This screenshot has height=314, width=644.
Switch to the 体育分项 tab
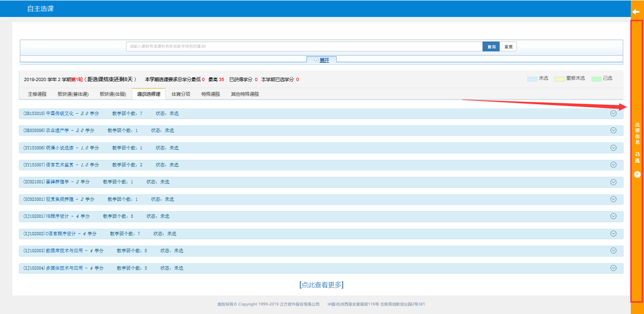(x=181, y=94)
